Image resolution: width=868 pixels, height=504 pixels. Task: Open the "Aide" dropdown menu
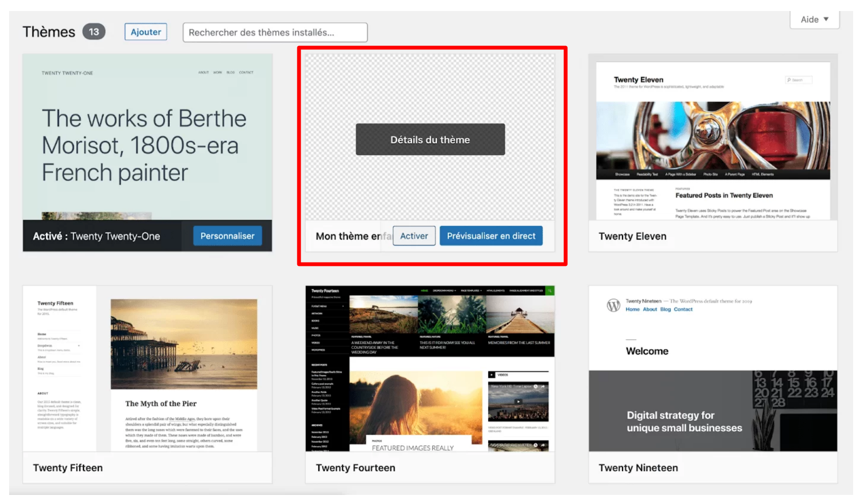click(x=814, y=19)
